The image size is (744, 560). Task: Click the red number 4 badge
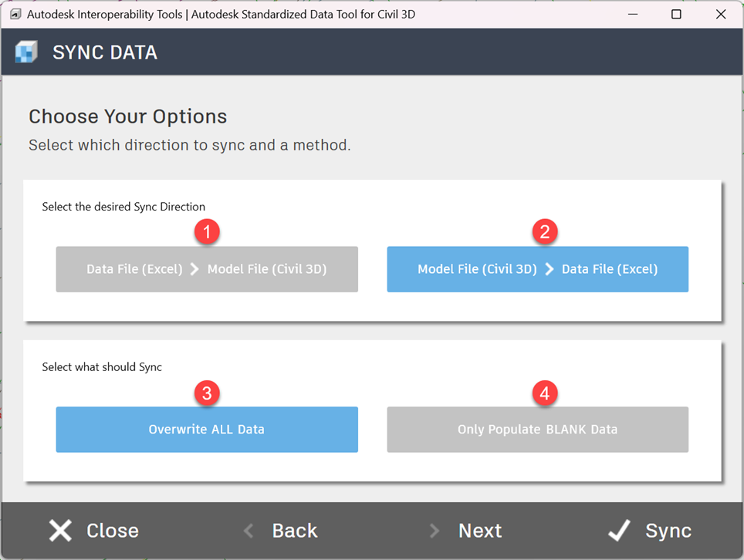[546, 393]
